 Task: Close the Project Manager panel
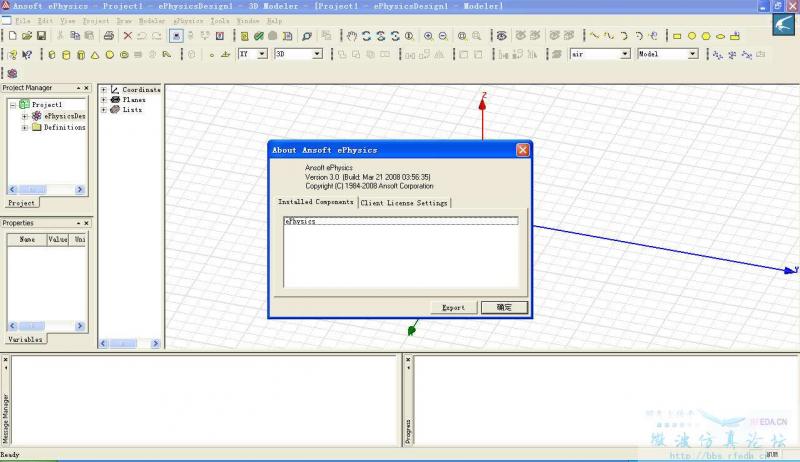86,88
